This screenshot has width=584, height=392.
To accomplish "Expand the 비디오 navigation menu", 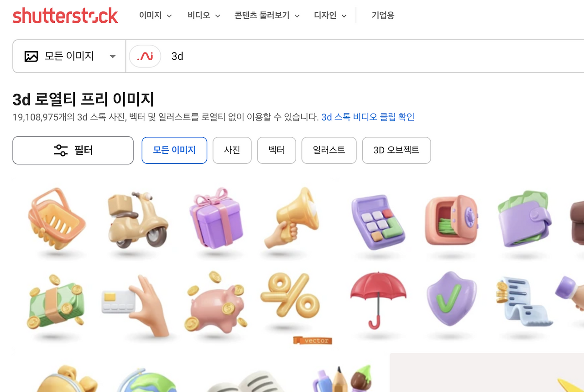I will coord(203,16).
